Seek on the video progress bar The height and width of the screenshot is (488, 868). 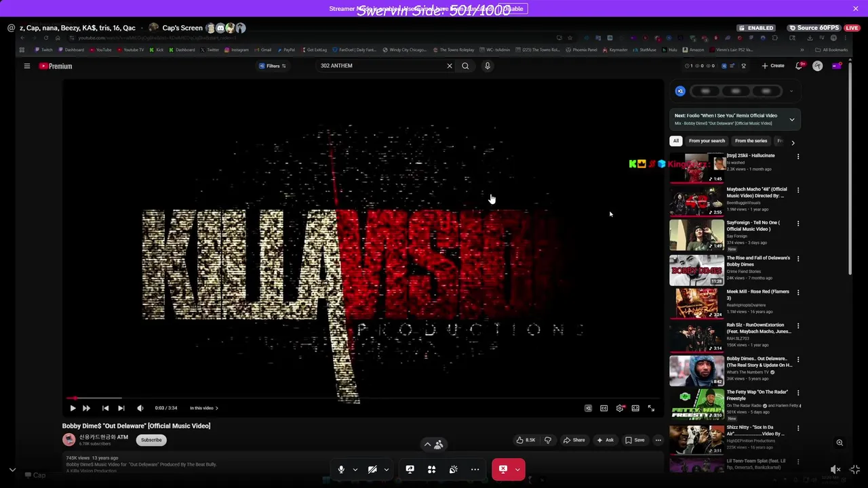(363, 399)
